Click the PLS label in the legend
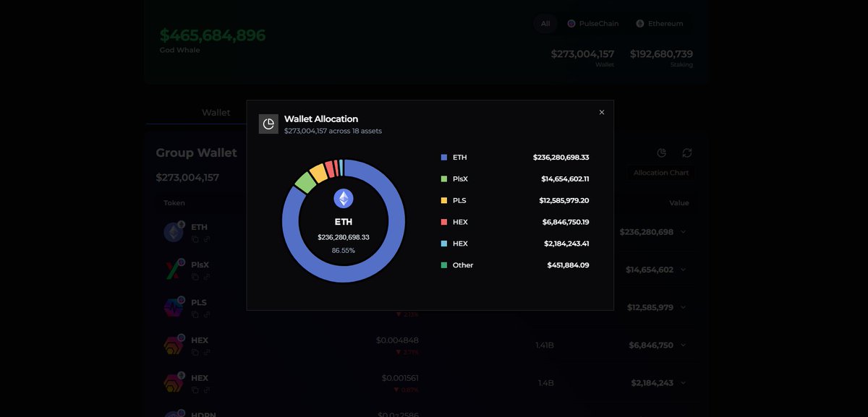The width and height of the screenshot is (868, 417). [460, 200]
